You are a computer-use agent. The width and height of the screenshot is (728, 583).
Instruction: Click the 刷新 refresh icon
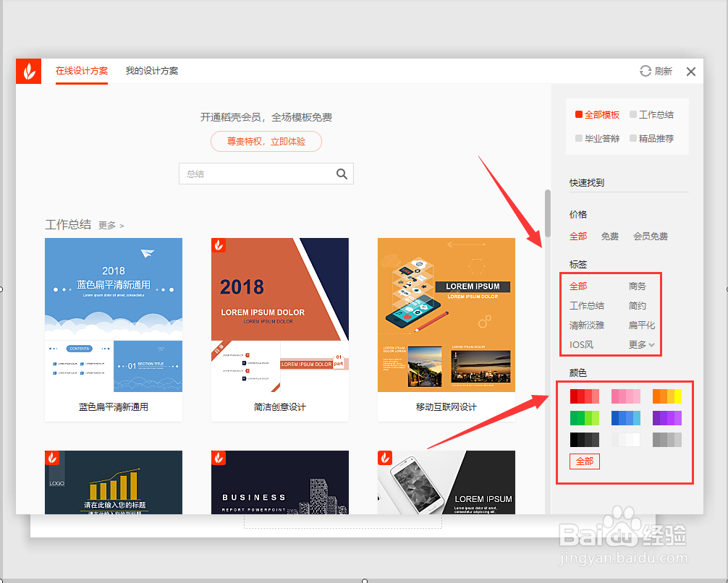[x=645, y=71]
